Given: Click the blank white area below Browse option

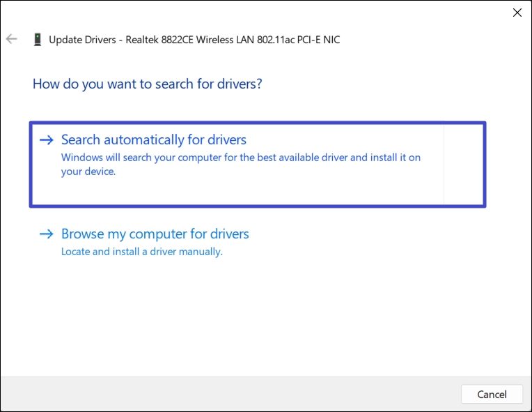Looking at the screenshot, I should coord(265,314).
